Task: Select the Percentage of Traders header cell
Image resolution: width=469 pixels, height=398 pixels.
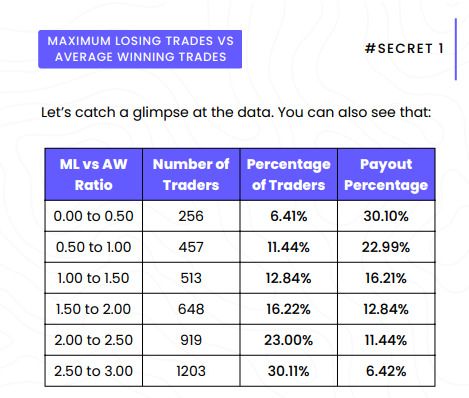Action: pos(289,174)
